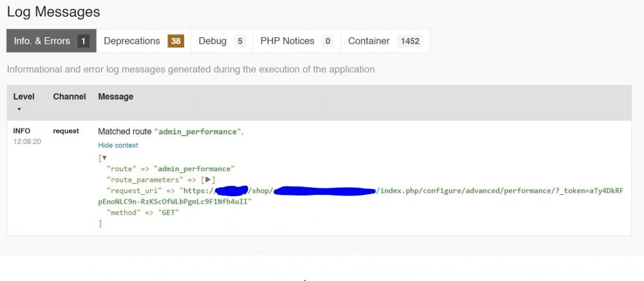Open the Deprecations tab
644x281 pixels.
click(132, 41)
